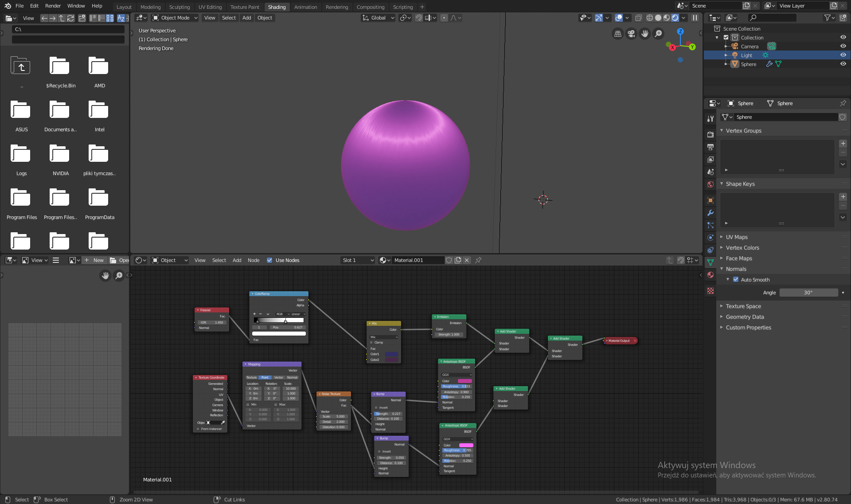
Task: Open the Texture properties checkered tab
Action: point(710,291)
